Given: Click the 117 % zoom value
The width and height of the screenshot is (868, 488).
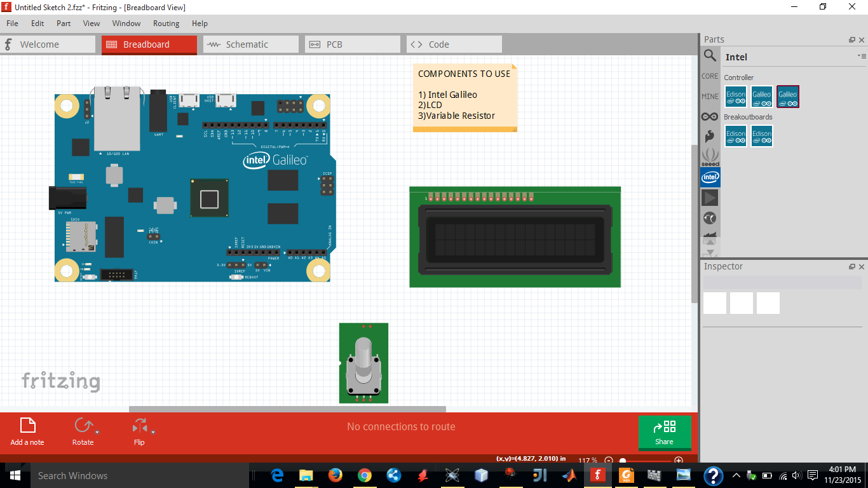Looking at the screenshot, I should pyautogui.click(x=588, y=460).
